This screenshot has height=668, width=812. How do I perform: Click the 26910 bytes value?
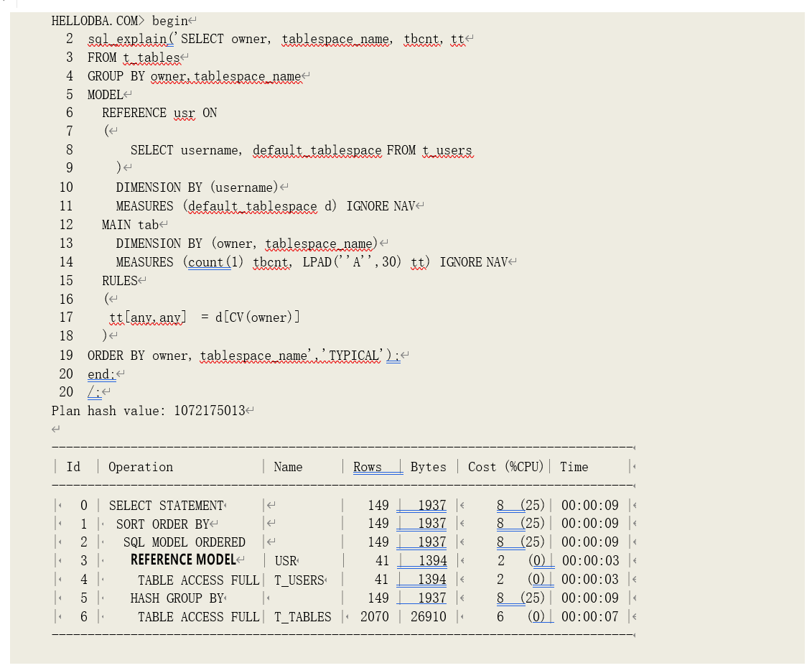click(x=428, y=617)
